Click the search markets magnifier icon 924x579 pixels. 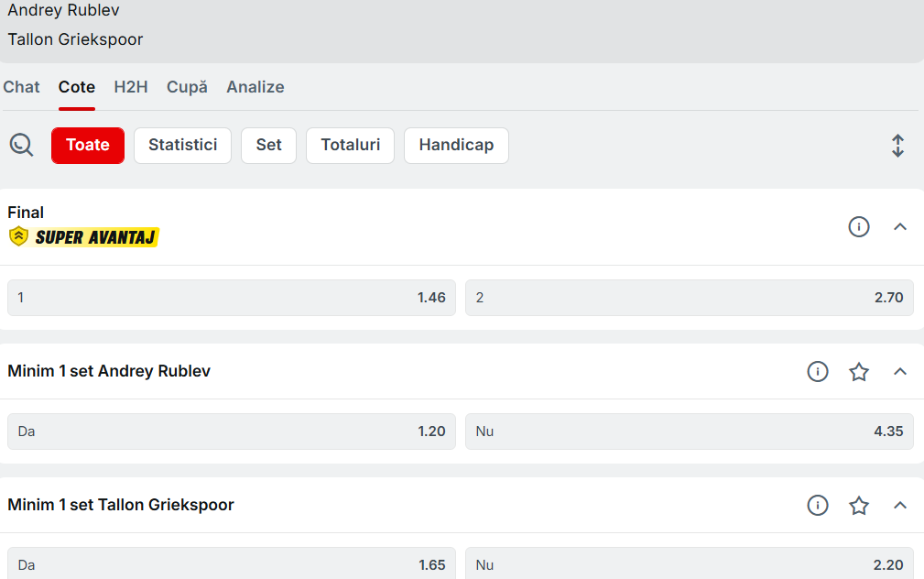coord(21,145)
